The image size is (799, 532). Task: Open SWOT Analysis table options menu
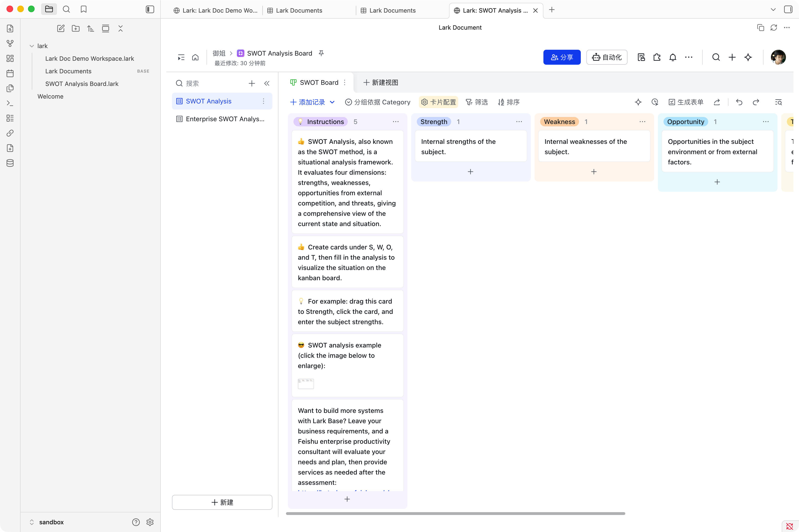point(263,101)
